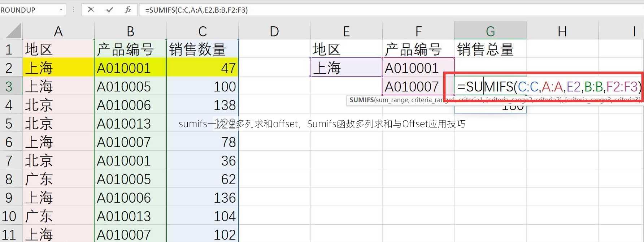Select column F header
The width and height of the screenshot is (644, 242).
point(418,31)
